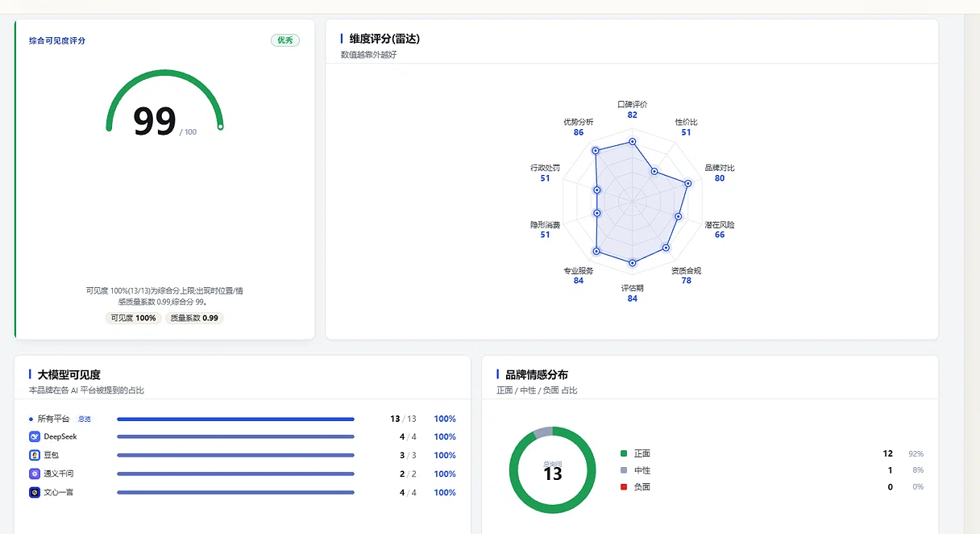This screenshot has height=534, width=980.
Task: Click the 专业服务 radar label
Action: (x=579, y=270)
